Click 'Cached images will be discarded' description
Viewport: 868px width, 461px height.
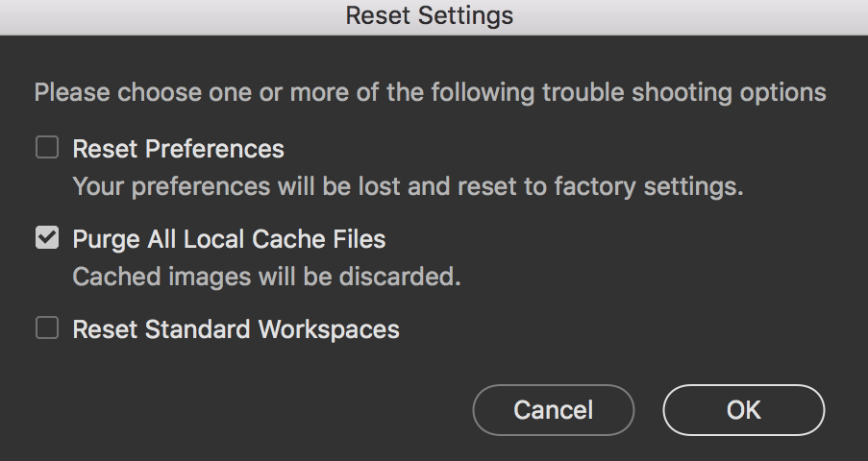click(266, 278)
